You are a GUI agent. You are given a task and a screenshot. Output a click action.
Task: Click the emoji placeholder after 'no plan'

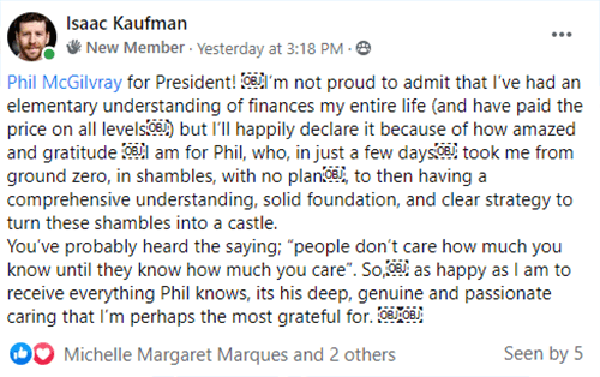[x=334, y=175]
